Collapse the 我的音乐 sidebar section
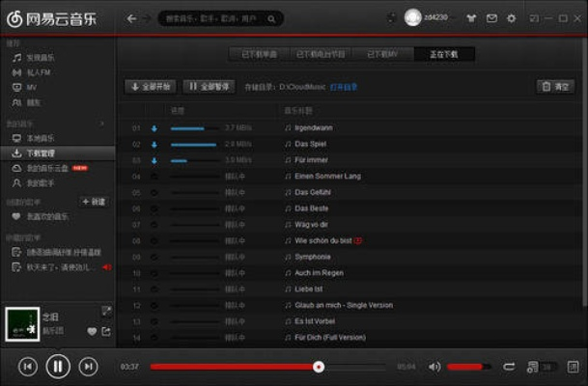588x386 pixels. [x=19, y=124]
